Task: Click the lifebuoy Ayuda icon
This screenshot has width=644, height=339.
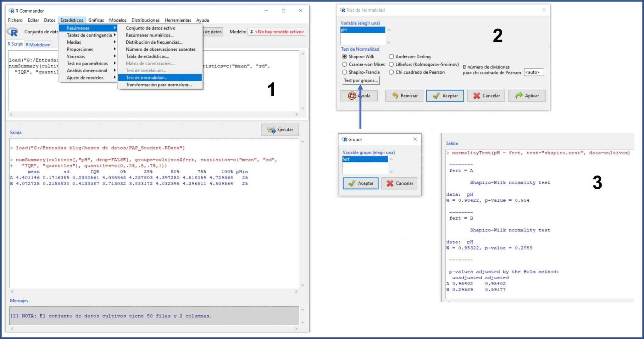Action: [352, 96]
